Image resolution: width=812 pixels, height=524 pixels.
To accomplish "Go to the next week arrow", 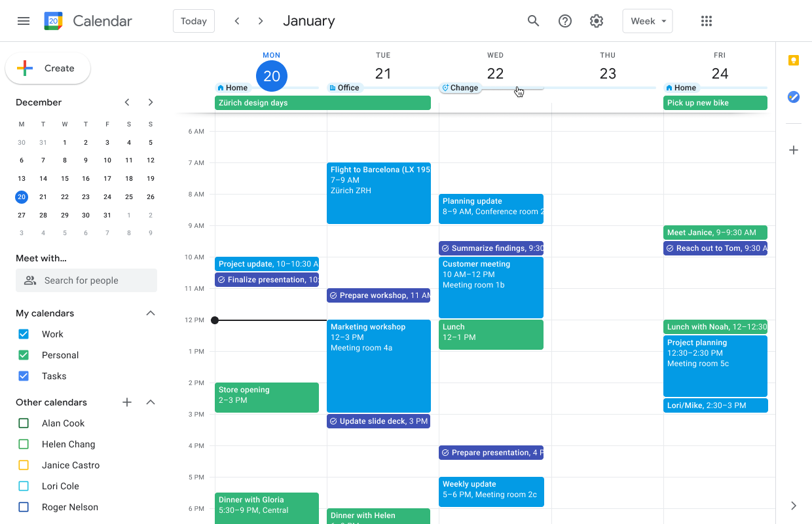I will pos(261,21).
